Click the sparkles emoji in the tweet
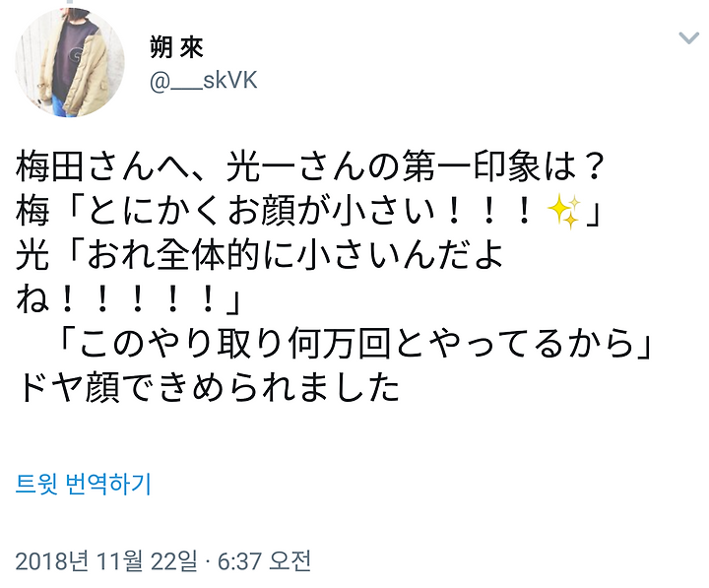The width and height of the screenshot is (709, 588). (x=564, y=211)
